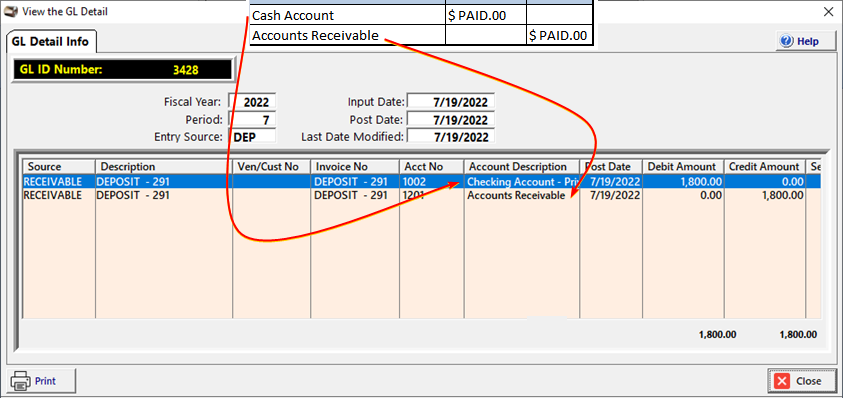Click the Period field showing 7

pos(253,119)
